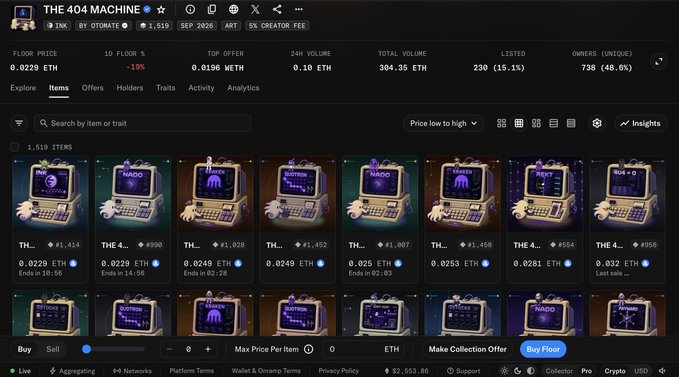Open filter panel icon
The width and height of the screenshot is (679, 377).
(x=19, y=123)
